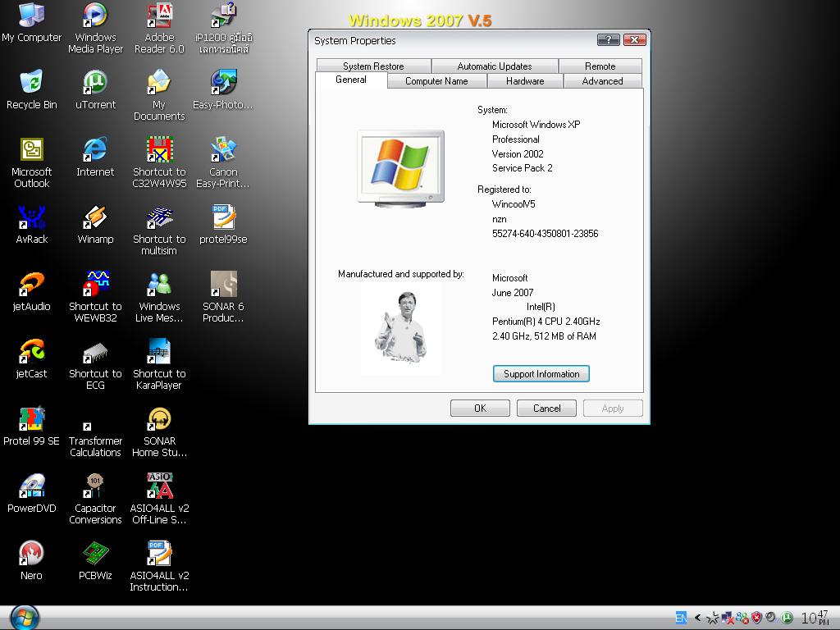Expand hidden system tray icons arrow
The image size is (840, 630).
[697, 618]
